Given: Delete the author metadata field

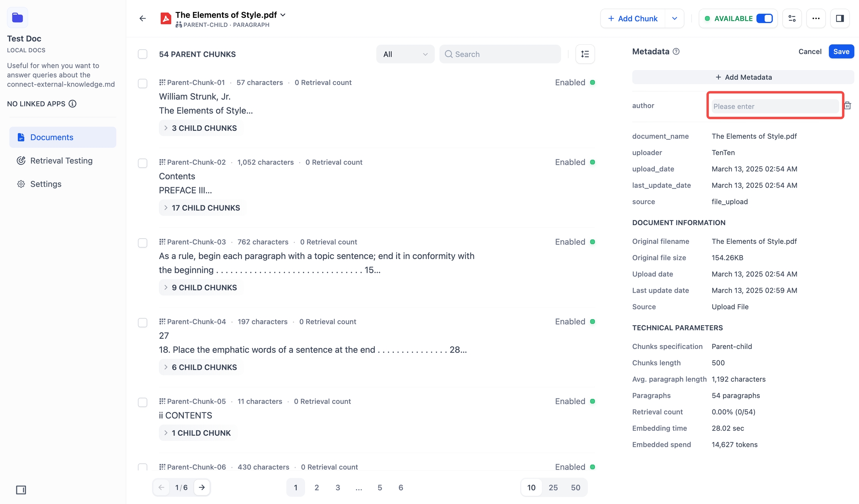Looking at the screenshot, I should click(848, 105).
